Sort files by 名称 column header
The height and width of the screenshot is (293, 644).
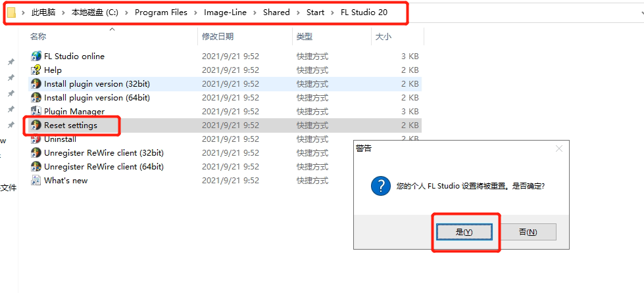pyautogui.click(x=38, y=37)
